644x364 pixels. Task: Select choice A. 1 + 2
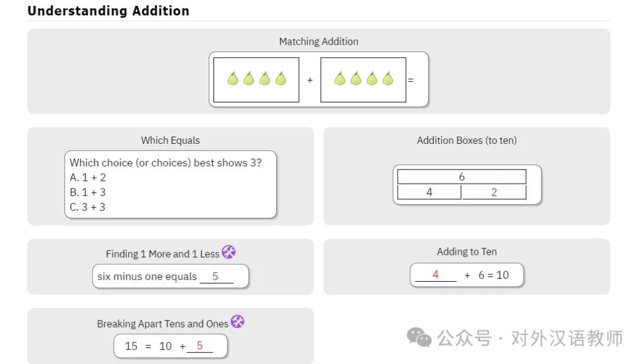pos(88,177)
